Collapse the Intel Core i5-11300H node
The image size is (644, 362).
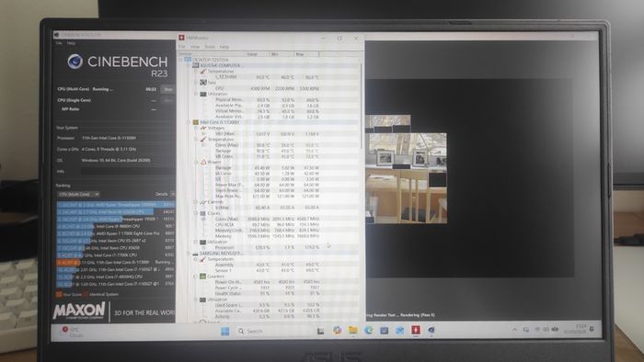coord(189,122)
